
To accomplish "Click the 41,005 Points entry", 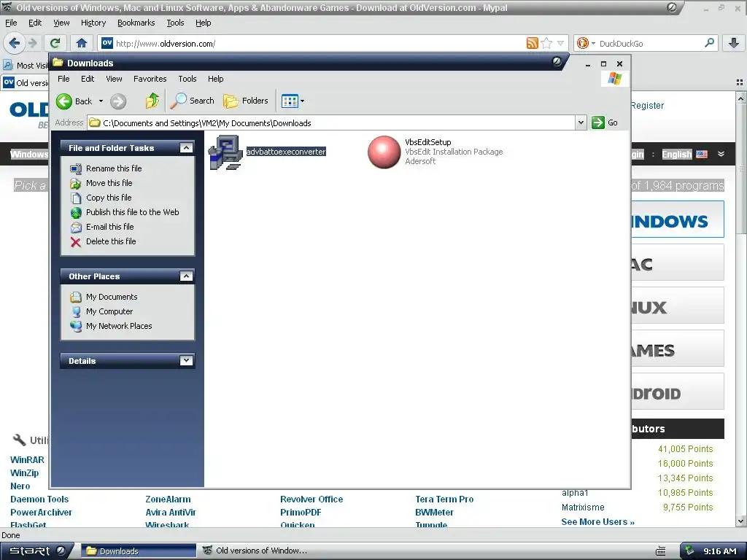I will (x=686, y=449).
